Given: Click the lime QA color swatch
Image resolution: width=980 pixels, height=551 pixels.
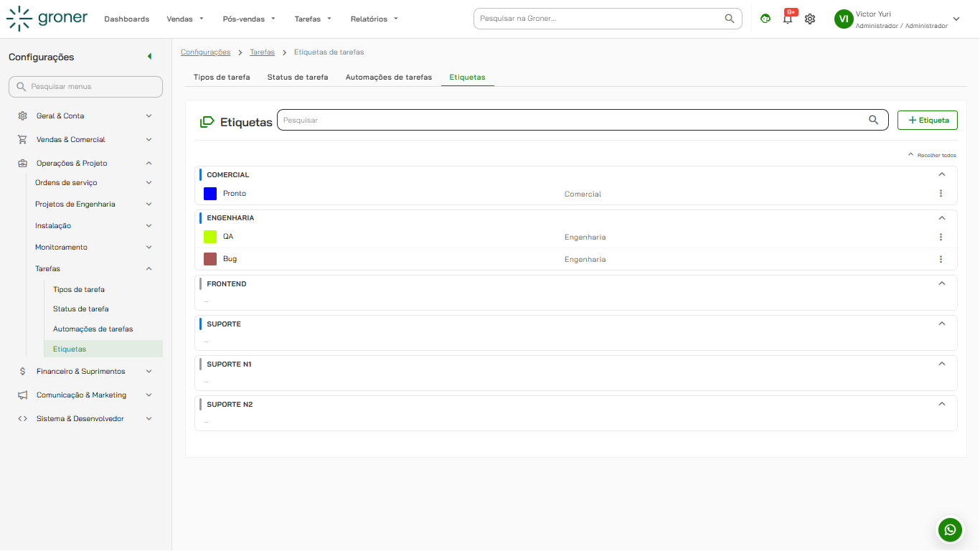Looking at the screenshot, I should (210, 237).
